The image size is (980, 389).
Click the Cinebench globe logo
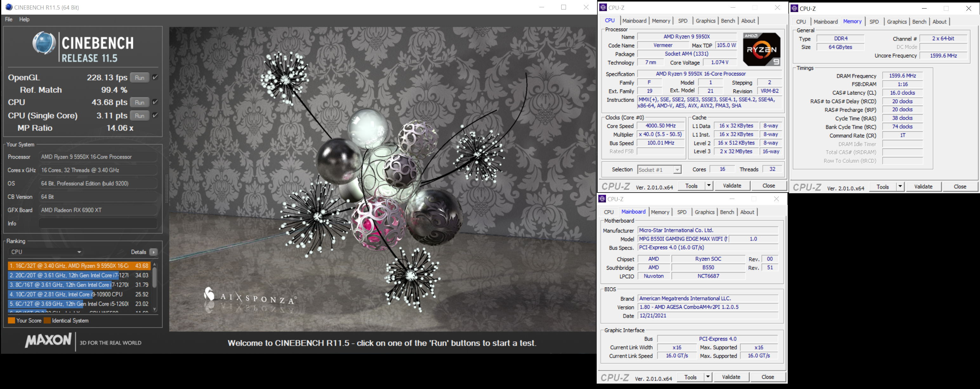pos(44,43)
